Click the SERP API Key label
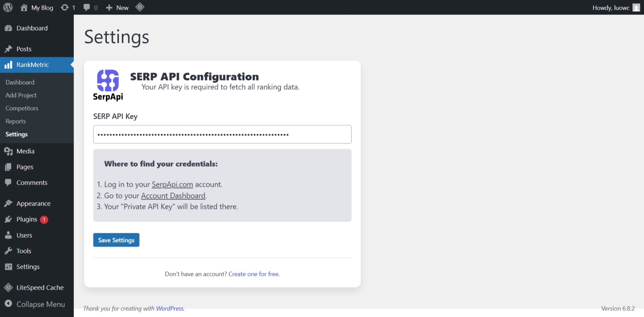Image resolution: width=644 pixels, height=317 pixels. (115, 116)
